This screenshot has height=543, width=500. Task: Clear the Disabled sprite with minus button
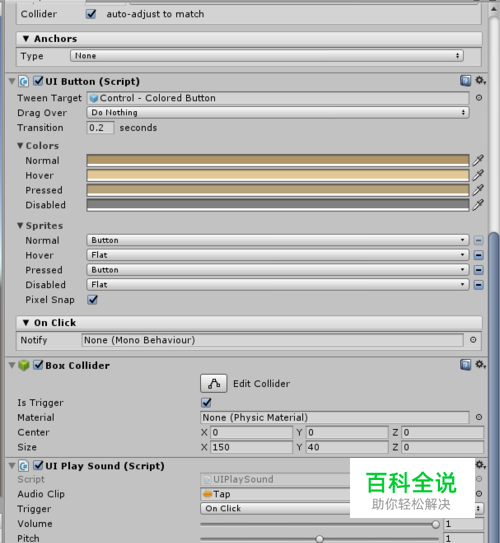coord(479,285)
